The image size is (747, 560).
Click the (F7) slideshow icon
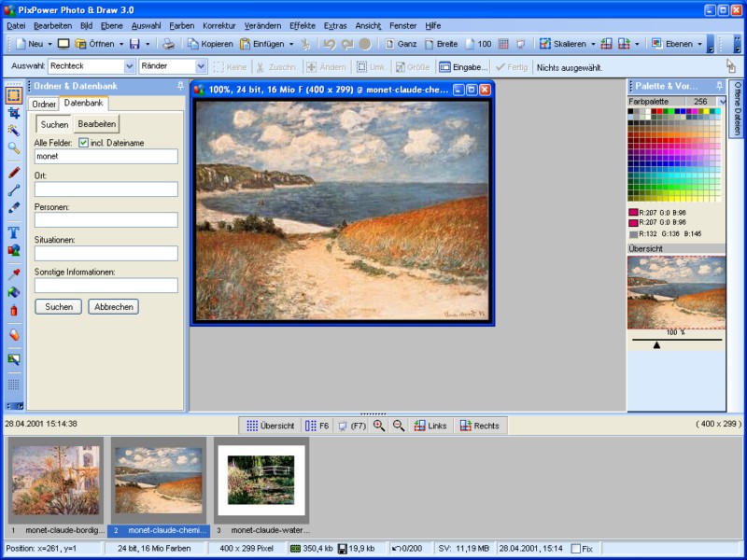(x=352, y=426)
